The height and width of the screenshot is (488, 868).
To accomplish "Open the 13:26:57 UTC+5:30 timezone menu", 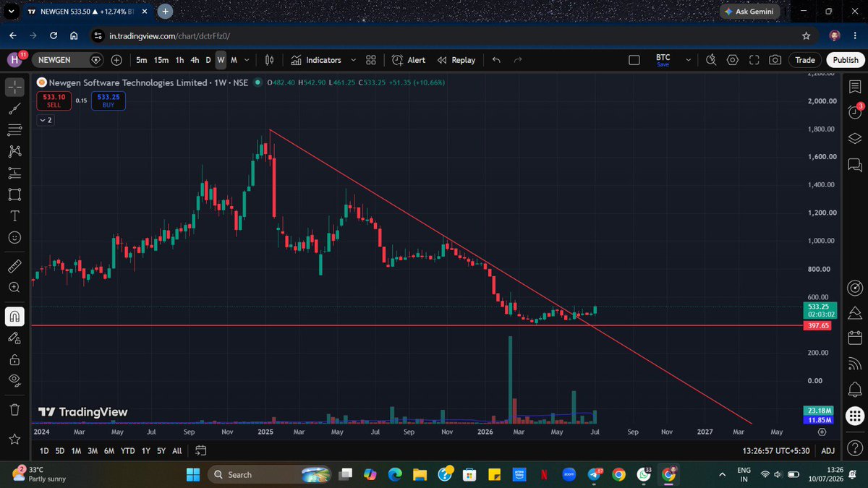I will click(775, 450).
